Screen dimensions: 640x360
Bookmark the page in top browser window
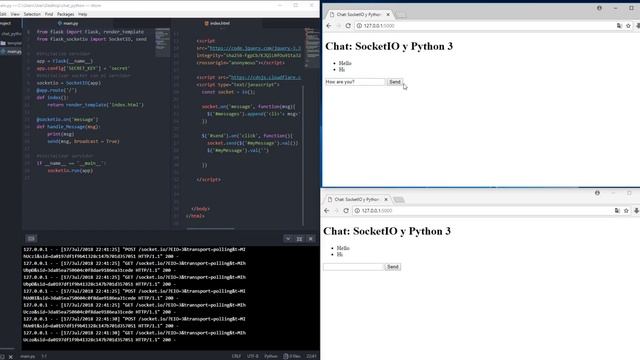pyautogui.click(x=628, y=25)
